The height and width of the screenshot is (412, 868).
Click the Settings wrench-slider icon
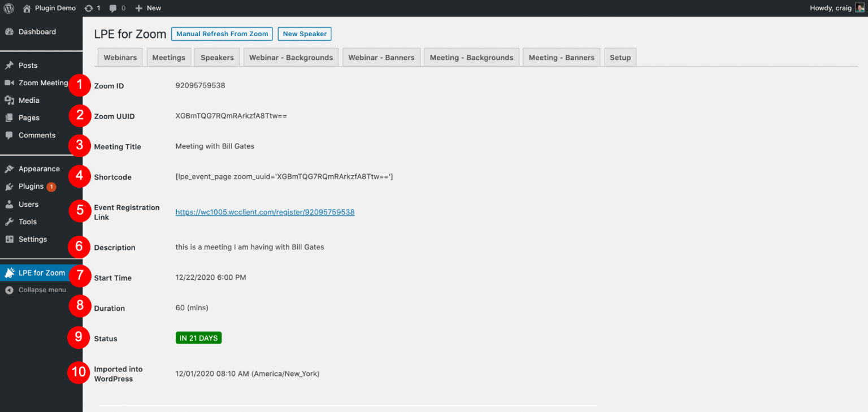8,239
